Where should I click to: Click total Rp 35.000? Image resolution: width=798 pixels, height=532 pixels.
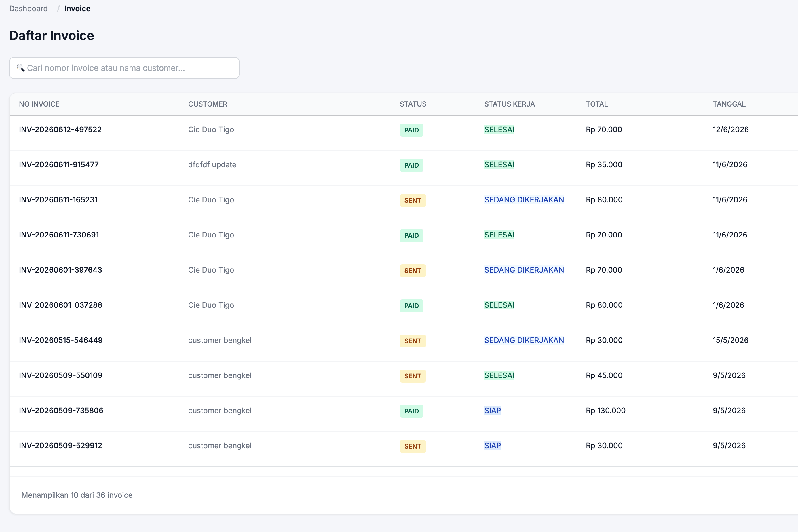pyautogui.click(x=604, y=165)
